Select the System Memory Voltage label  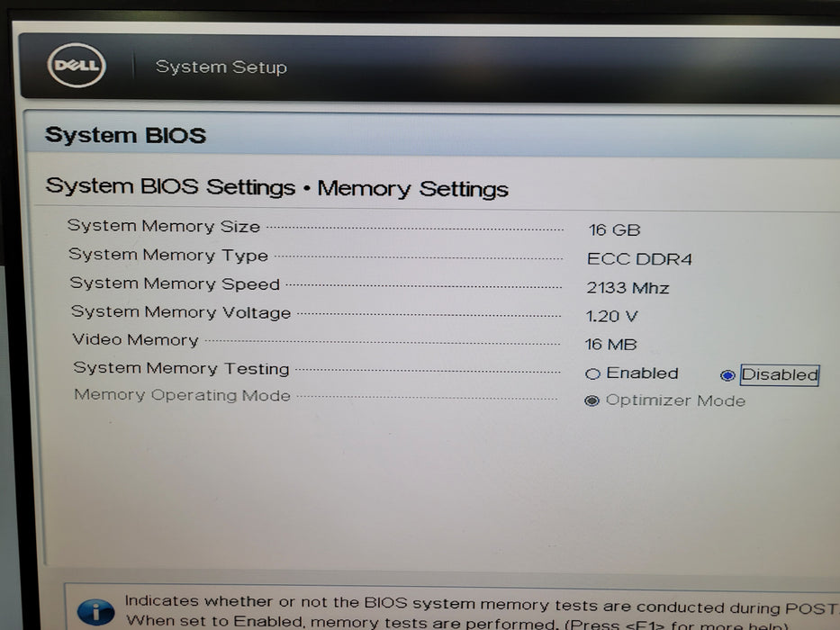(x=181, y=312)
